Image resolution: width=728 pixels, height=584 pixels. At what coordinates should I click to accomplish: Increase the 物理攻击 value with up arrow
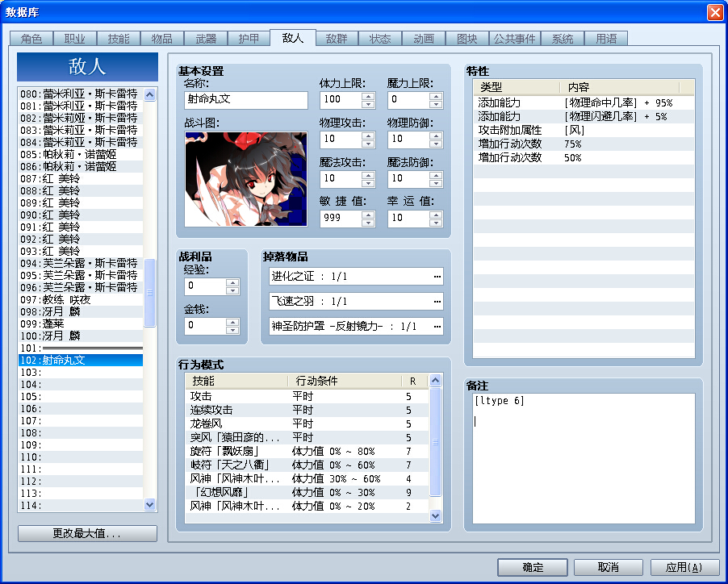coord(368,136)
